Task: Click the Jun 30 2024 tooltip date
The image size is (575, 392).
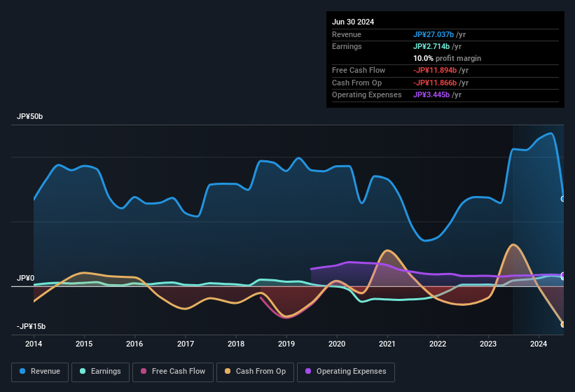Action: (353, 22)
